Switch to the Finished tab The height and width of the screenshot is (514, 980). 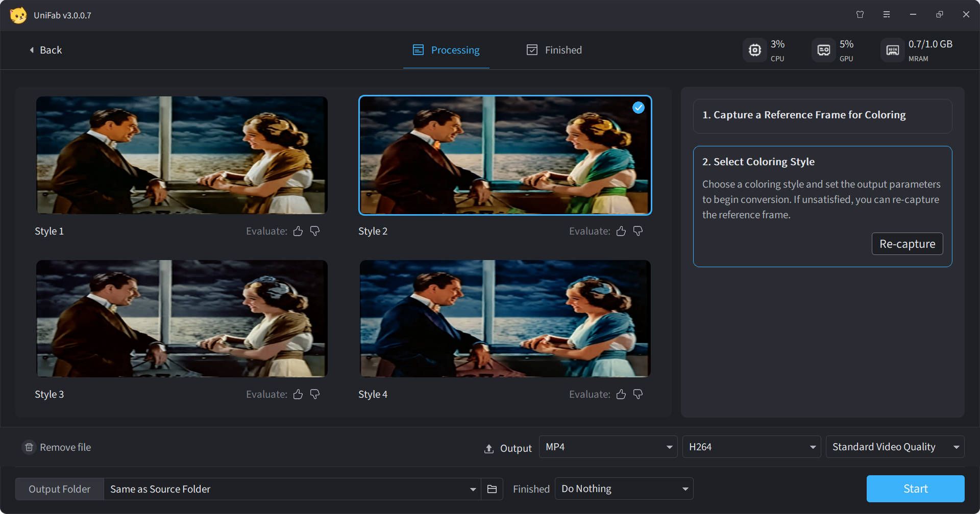coord(554,50)
